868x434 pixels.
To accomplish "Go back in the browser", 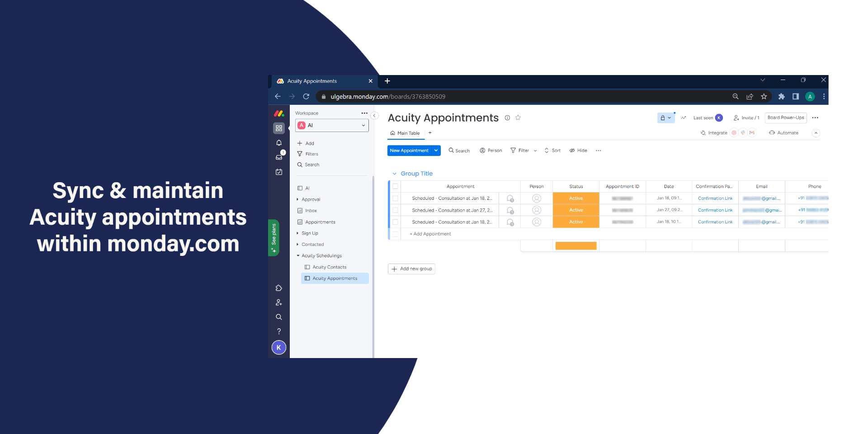I will point(278,96).
